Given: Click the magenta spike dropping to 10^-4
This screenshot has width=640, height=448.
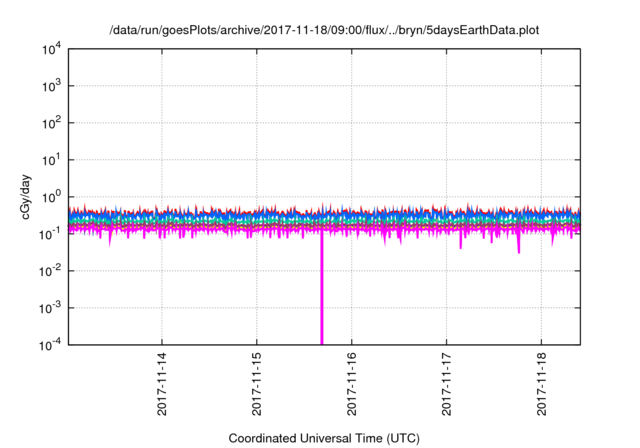Looking at the screenshot, I should pos(322,290).
